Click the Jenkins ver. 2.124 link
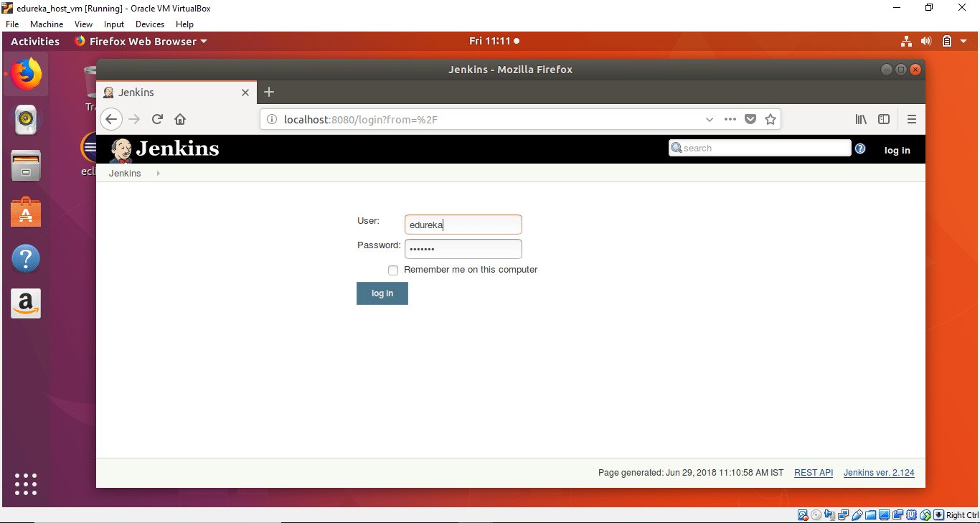The width and height of the screenshot is (980, 523). coord(879,473)
